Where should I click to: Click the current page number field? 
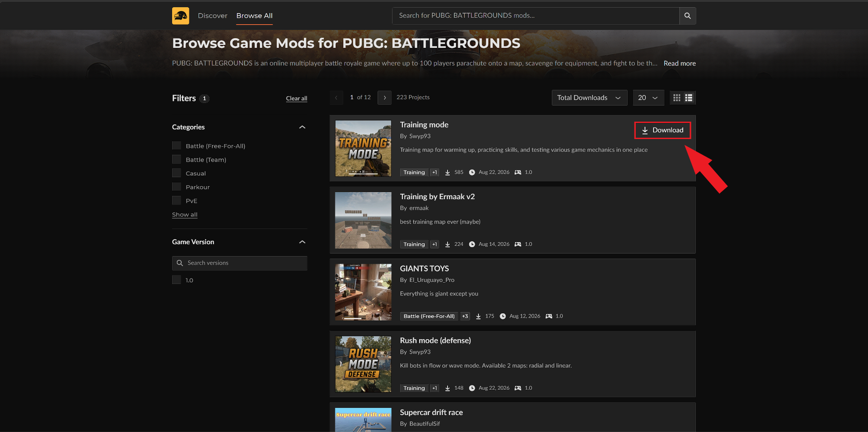click(x=352, y=97)
